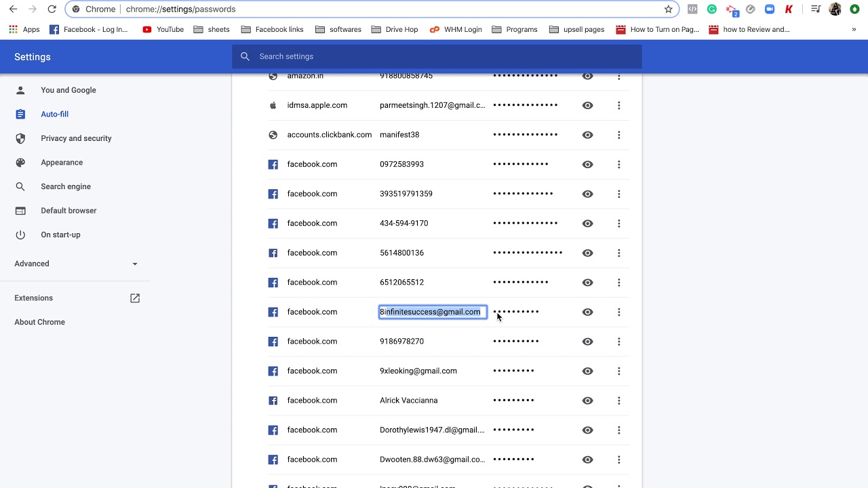Open Search engine settings
Viewport: 868px width, 488px height.
(66, 186)
